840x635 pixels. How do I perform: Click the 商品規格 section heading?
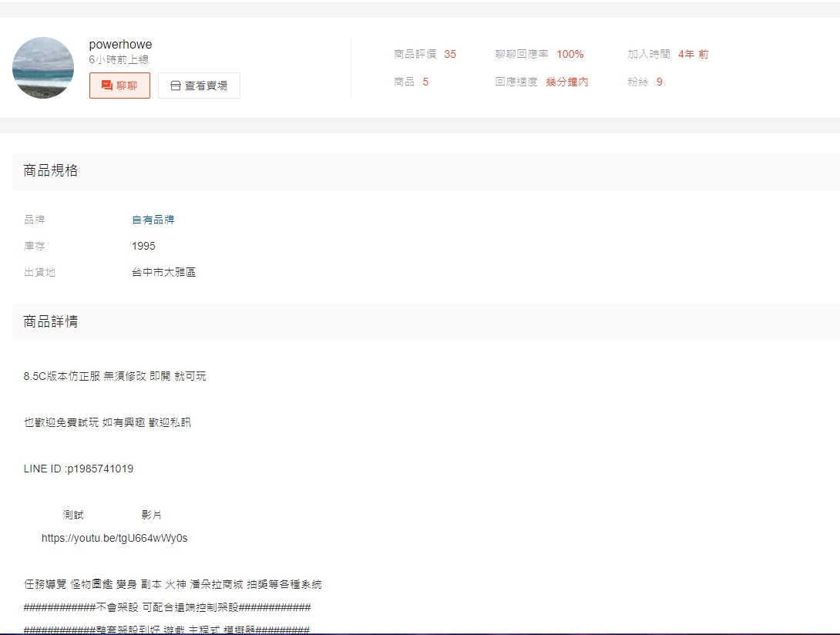click(x=51, y=170)
